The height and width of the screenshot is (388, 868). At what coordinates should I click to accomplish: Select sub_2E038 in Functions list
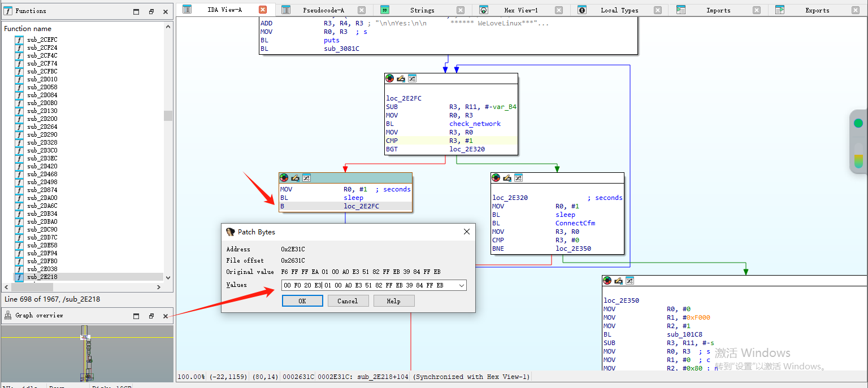(x=42, y=269)
